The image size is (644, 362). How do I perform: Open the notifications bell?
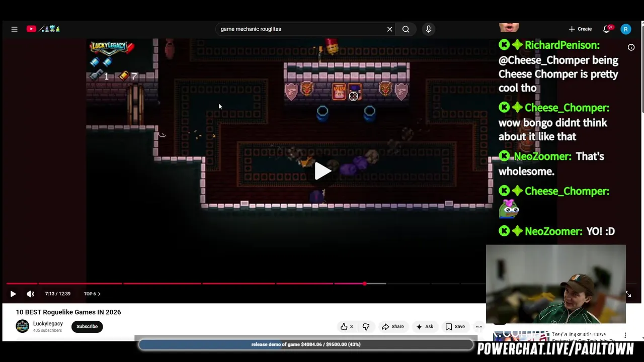[607, 29]
